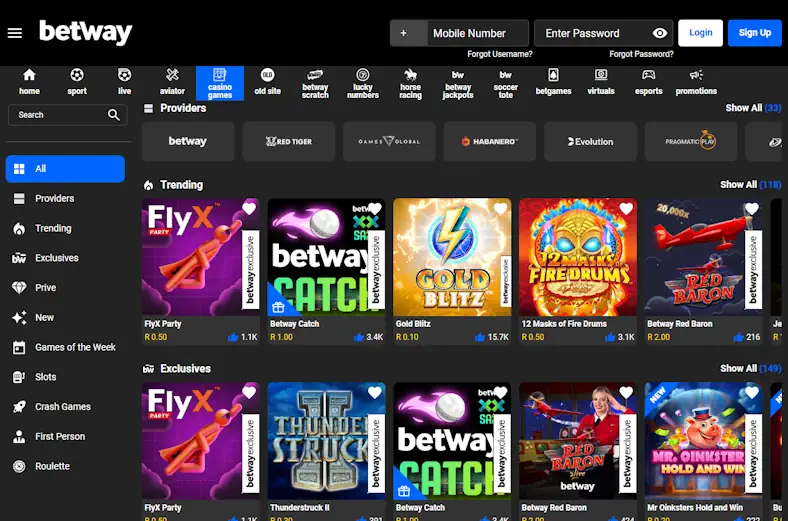Open Slots category

[65, 377]
